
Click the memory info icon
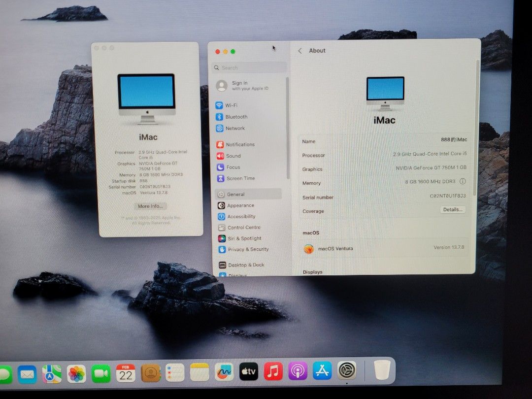[463, 181]
